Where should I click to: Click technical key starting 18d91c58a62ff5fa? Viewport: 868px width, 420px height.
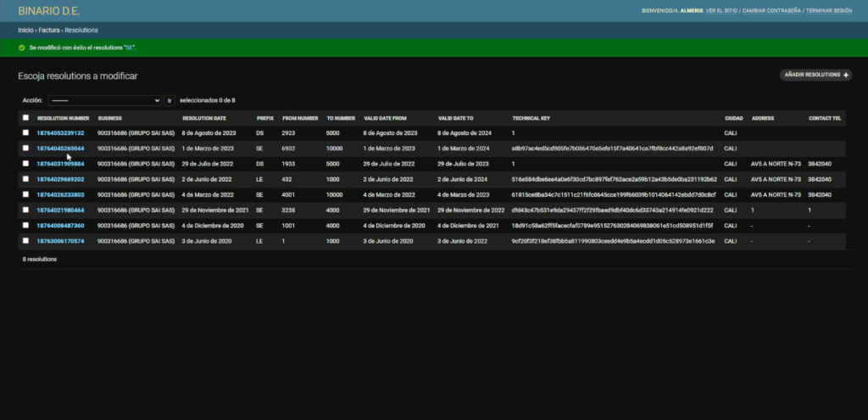click(x=612, y=226)
